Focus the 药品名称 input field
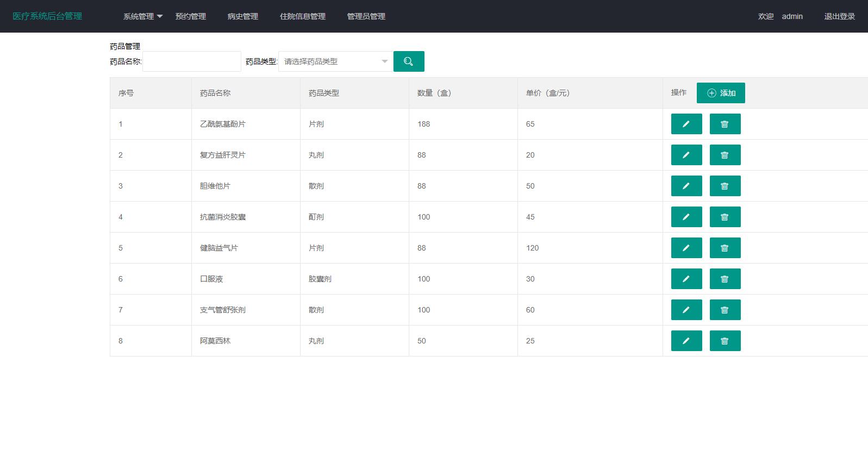Screen dimensions: 868x450 [192, 61]
